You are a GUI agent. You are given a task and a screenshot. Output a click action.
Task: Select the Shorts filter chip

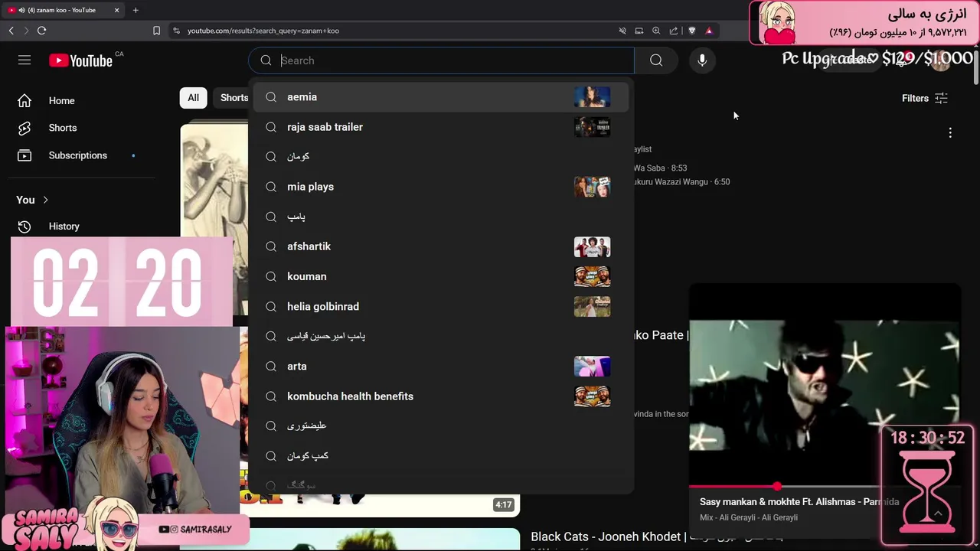(234, 97)
